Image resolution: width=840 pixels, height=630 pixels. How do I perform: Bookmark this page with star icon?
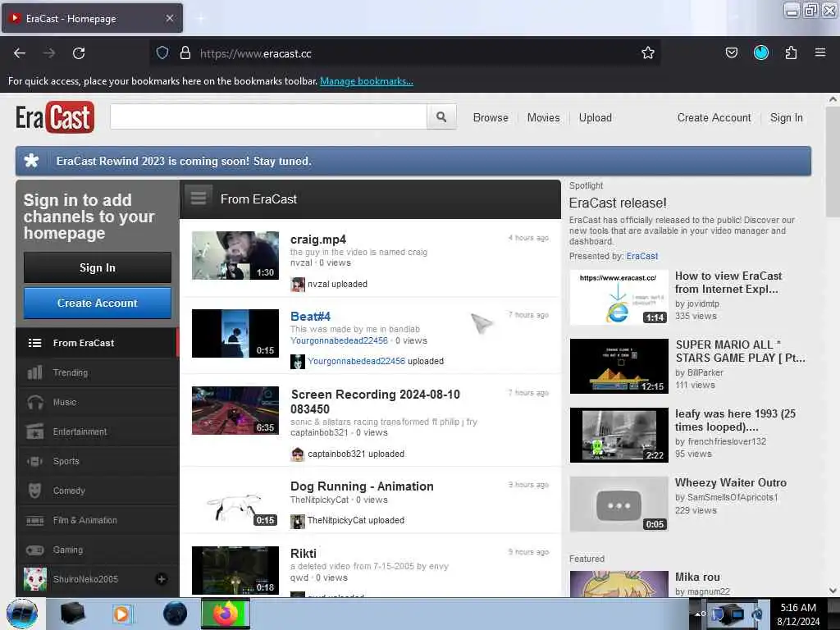tap(648, 53)
